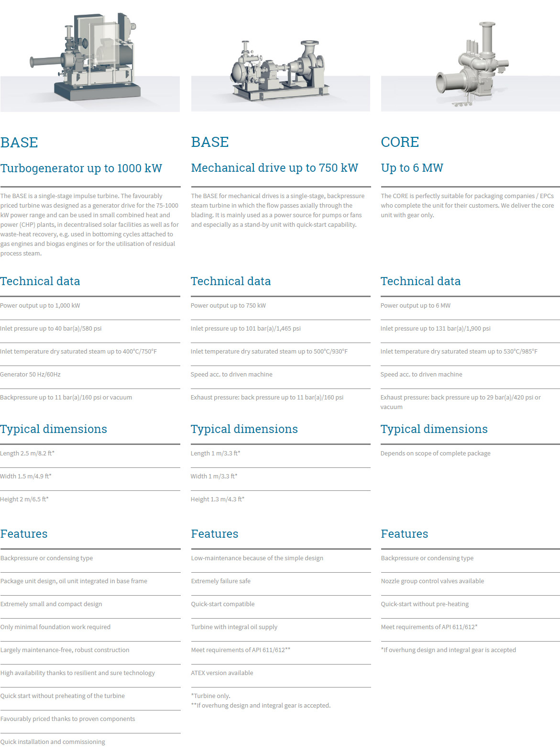This screenshot has width=560, height=754.
Task: Select 'Turbine with integral oil supply' feature
Action: pyautogui.click(x=234, y=627)
